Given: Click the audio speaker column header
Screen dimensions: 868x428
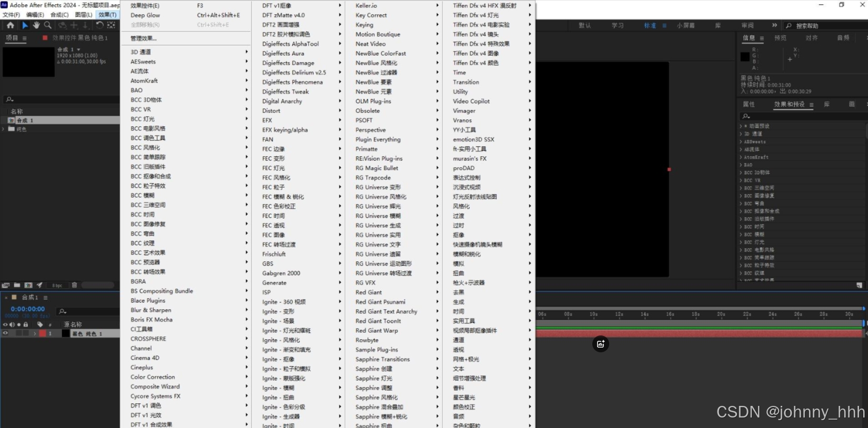Looking at the screenshot, I should pyautogui.click(x=12, y=324).
